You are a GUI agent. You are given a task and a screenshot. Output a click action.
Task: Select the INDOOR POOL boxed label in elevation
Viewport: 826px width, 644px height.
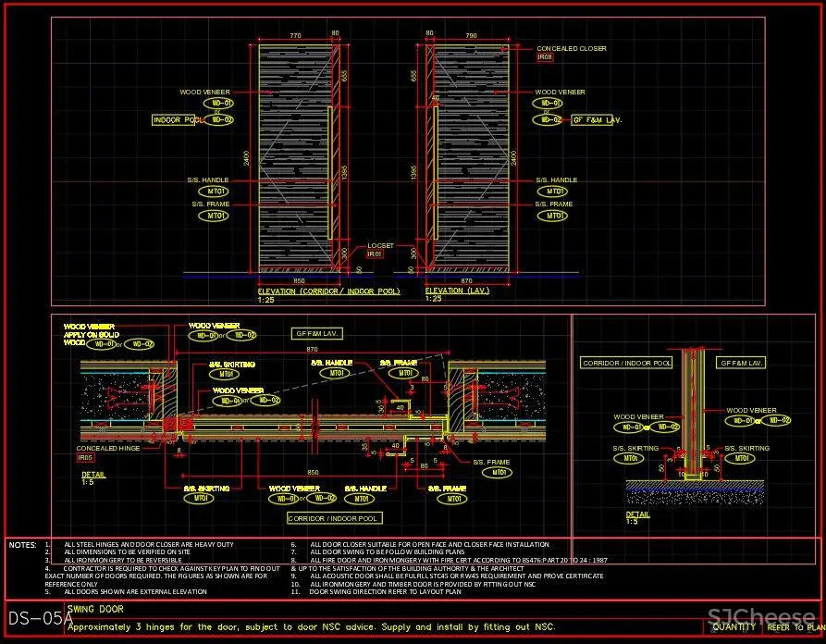[x=179, y=120]
